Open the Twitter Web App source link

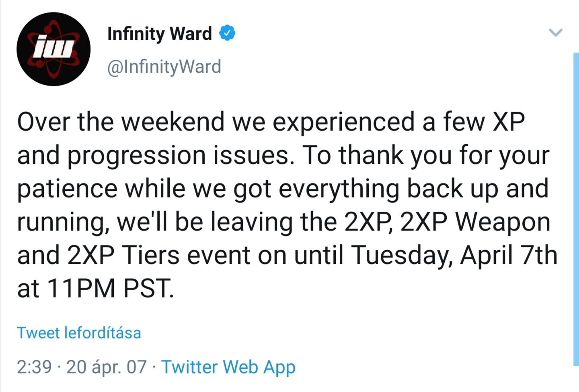pyautogui.click(x=228, y=367)
